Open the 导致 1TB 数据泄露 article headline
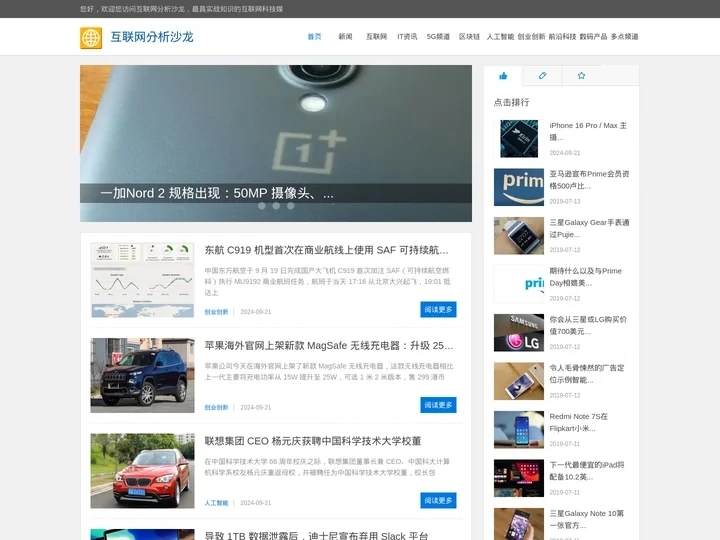The height and width of the screenshot is (540, 720). pyautogui.click(x=316, y=535)
